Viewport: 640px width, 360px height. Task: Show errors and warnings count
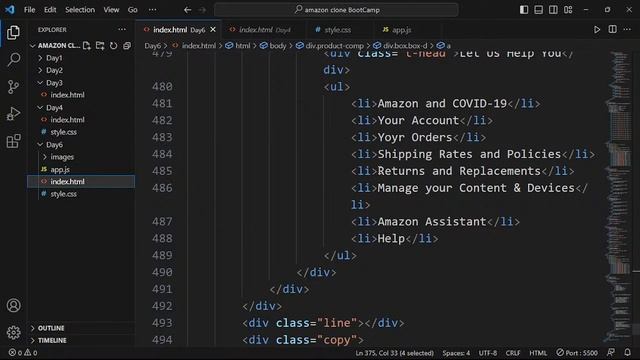[23, 352]
